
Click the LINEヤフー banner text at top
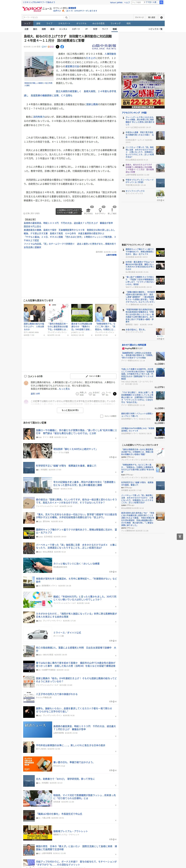(39, 2)
